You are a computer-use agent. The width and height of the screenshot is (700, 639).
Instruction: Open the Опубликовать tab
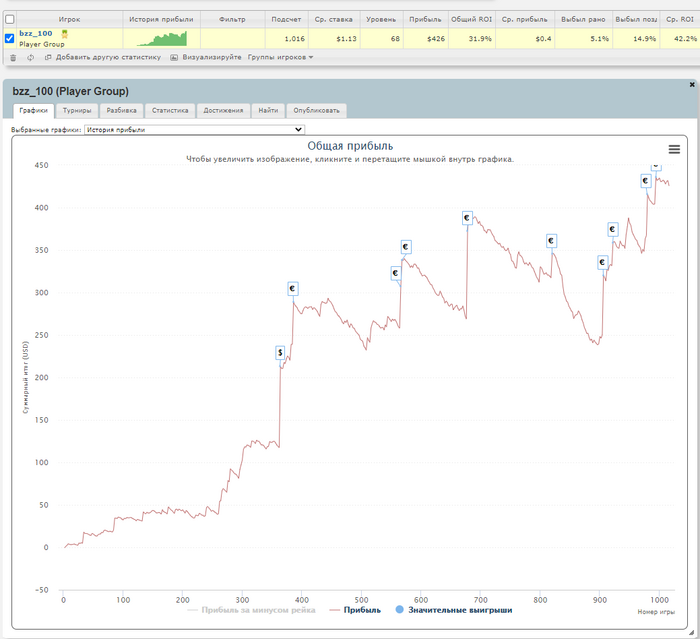[x=317, y=110]
